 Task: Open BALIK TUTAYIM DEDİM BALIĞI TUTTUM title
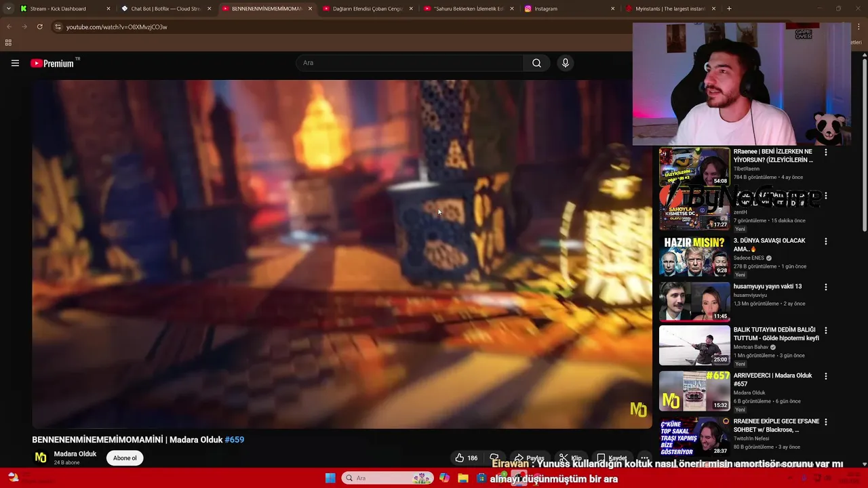(x=776, y=334)
